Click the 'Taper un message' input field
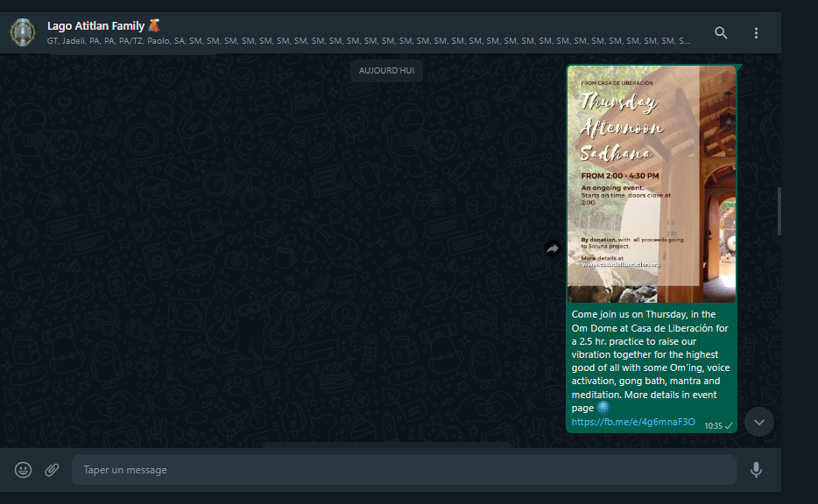 tap(404, 470)
